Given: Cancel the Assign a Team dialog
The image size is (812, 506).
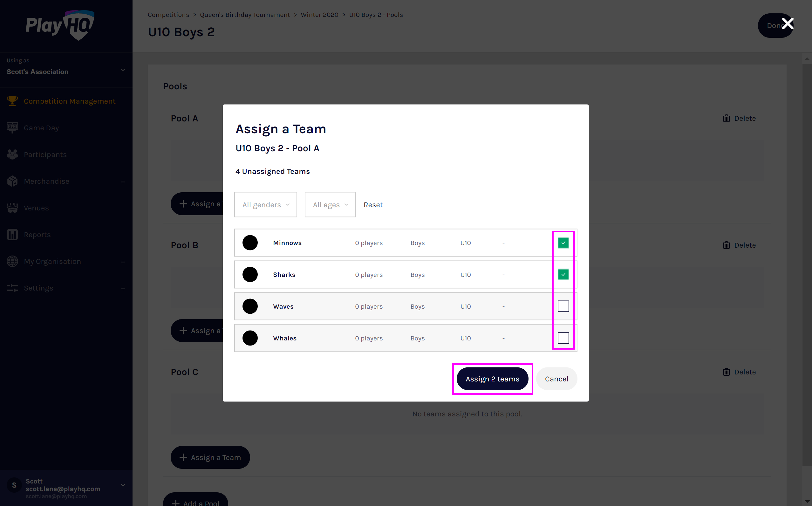Looking at the screenshot, I should (x=556, y=379).
